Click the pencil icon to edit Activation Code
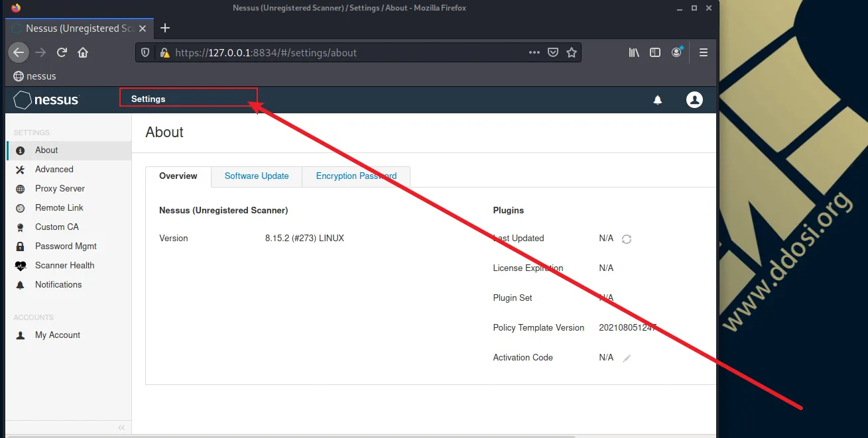 [627, 358]
